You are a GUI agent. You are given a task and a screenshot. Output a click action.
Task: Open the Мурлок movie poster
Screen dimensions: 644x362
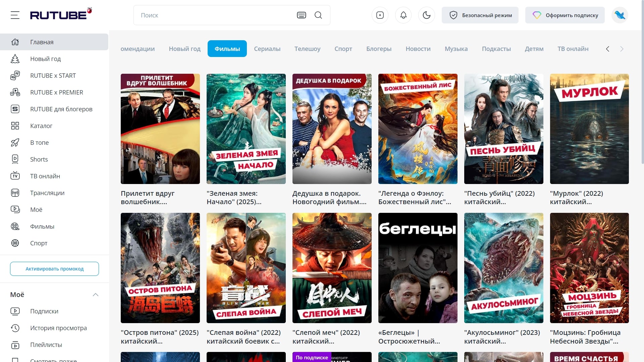[x=589, y=129]
